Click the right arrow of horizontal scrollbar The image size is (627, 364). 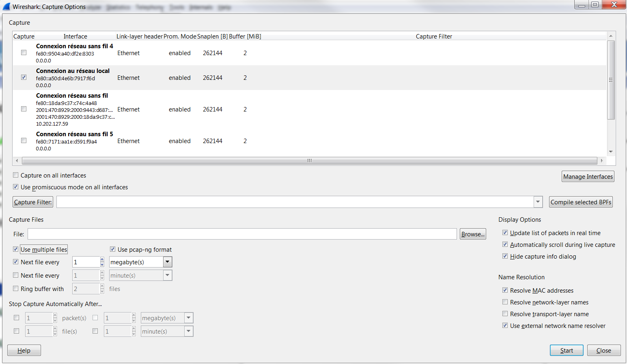[x=601, y=161]
